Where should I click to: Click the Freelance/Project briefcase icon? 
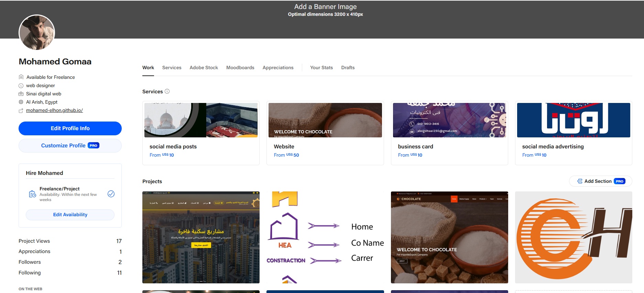tap(32, 194)
